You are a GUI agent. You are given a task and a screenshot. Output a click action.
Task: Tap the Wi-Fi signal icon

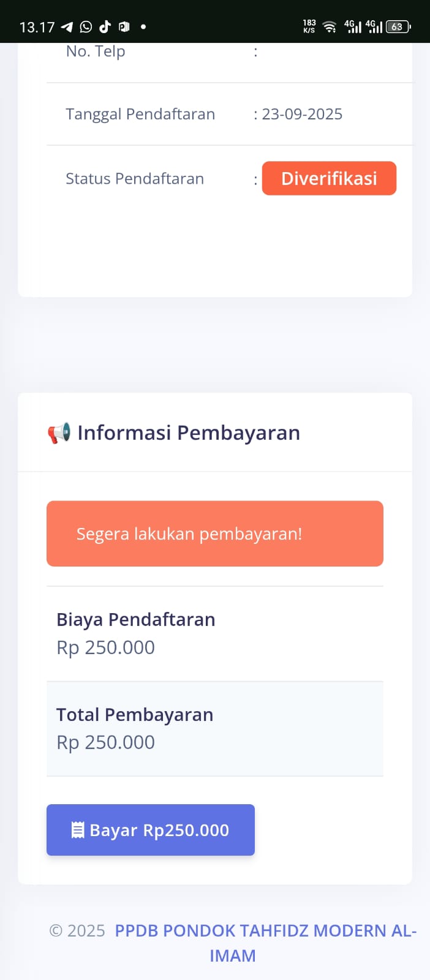[330, 26]
